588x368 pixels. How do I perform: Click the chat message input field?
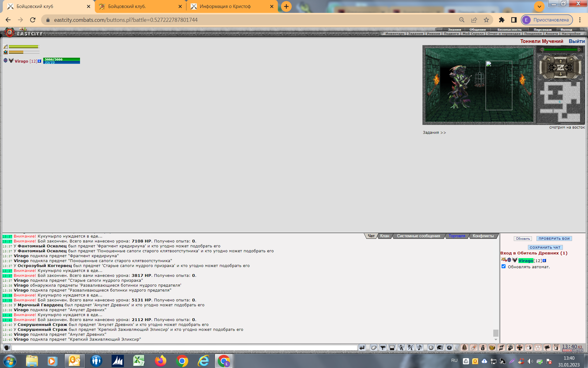click(x=185, y=348)
